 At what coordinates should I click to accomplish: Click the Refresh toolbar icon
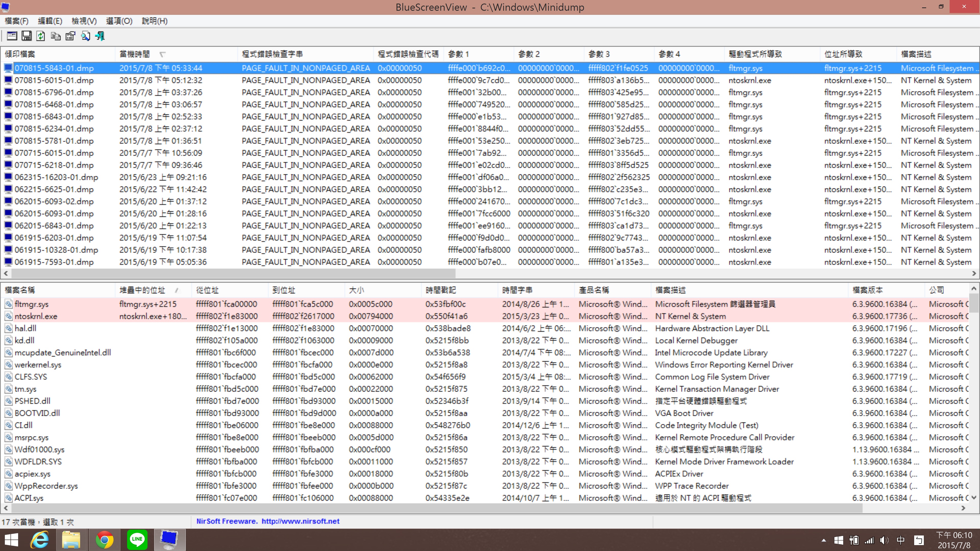tap(41, 36)
